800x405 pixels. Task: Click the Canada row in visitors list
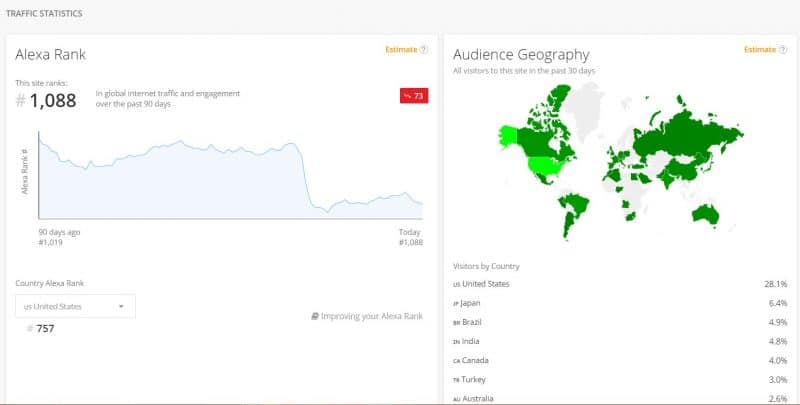coord(620,360)
